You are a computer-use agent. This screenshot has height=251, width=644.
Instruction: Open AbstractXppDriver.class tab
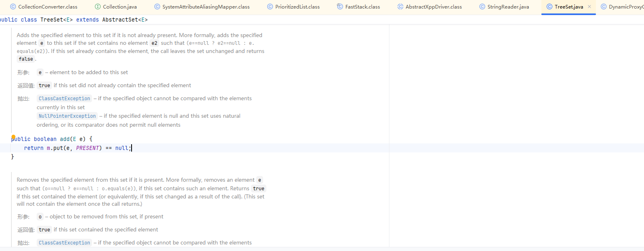(x=430, y=7)
